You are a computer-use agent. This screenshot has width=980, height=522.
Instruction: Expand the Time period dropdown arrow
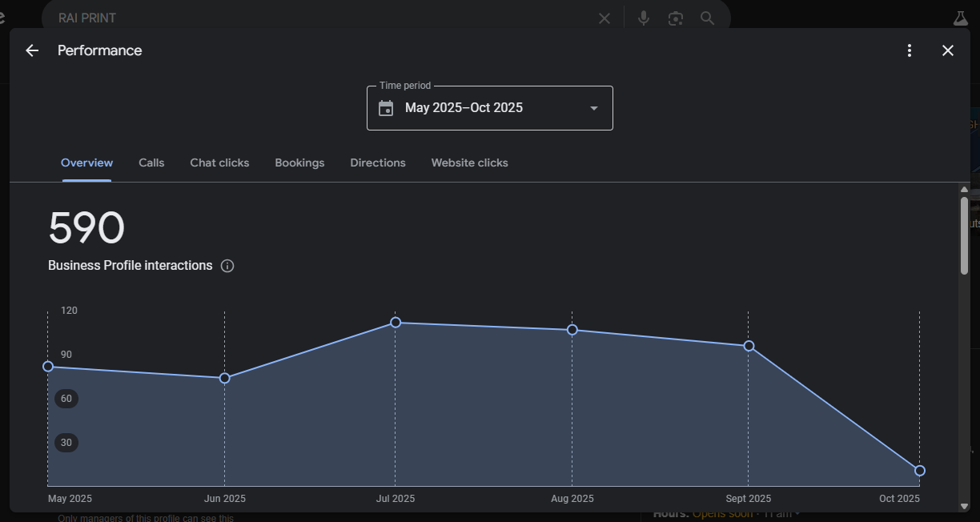point(594,108)
